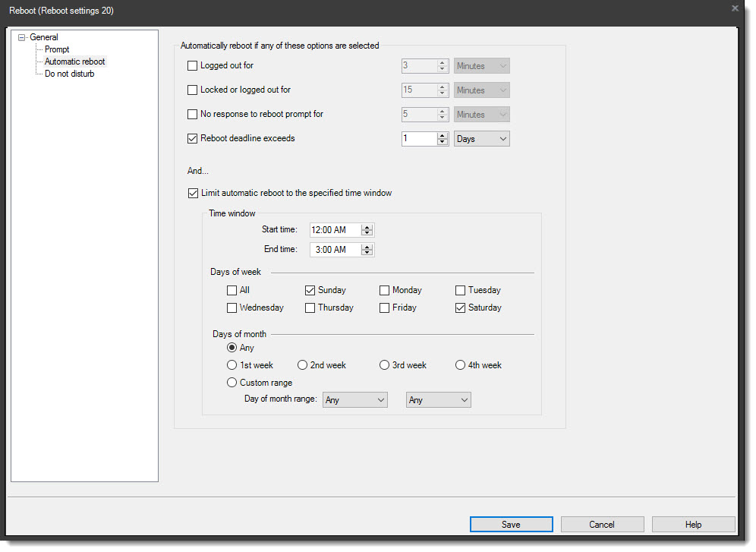
Task: Click the Start time input field
Action: pyautogui.click(x=334, y=229)
